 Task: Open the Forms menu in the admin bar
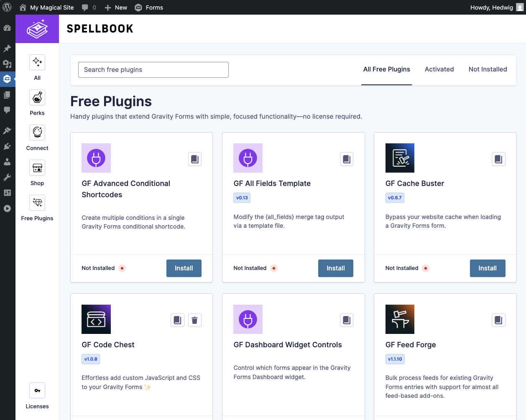[149, 7]
